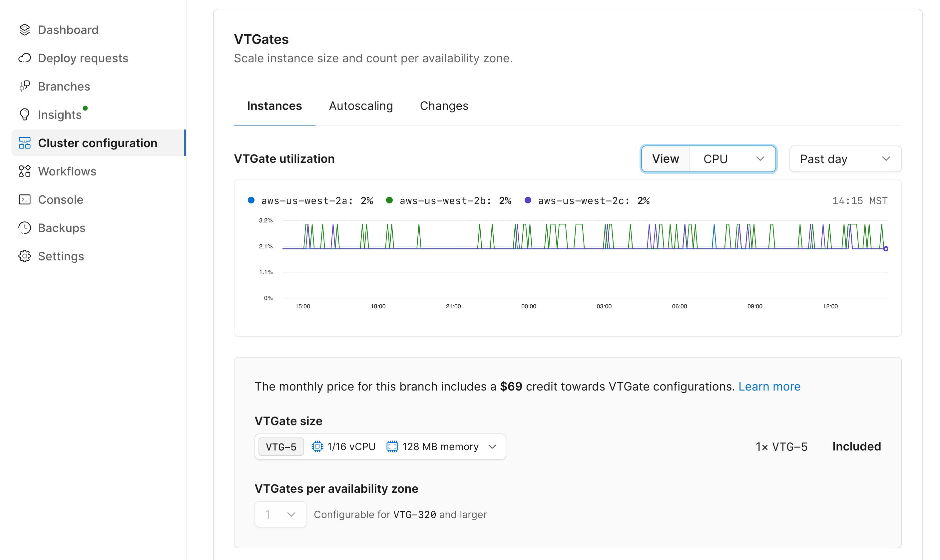This screenshot has width=940, height=560.
Task: Click the memory chip icon
Action: [x=392, y=447]
